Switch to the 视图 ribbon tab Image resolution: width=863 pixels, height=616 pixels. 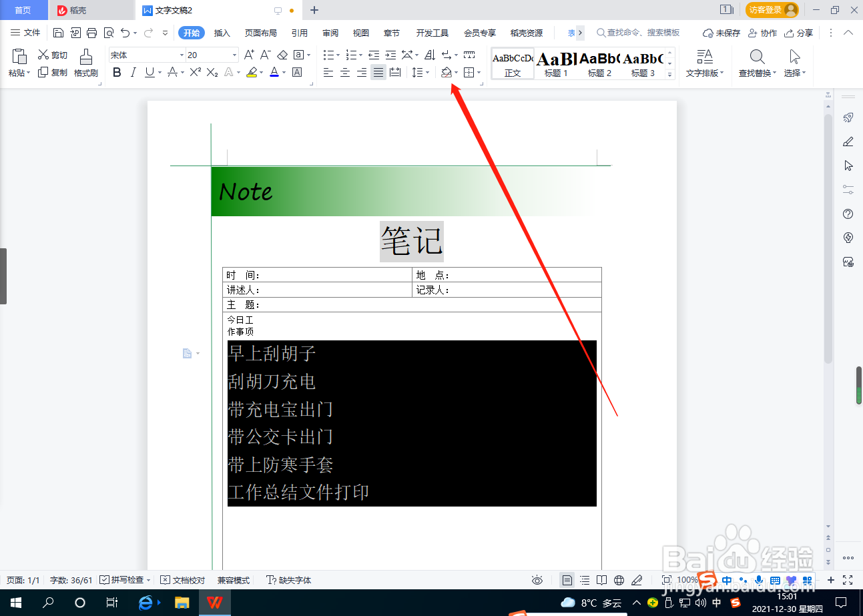pos(361,33)
